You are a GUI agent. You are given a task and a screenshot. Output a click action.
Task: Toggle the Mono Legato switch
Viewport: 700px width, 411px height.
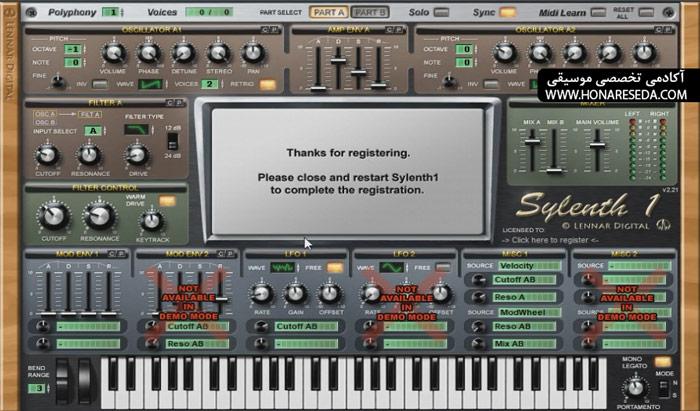pos(663,362)
